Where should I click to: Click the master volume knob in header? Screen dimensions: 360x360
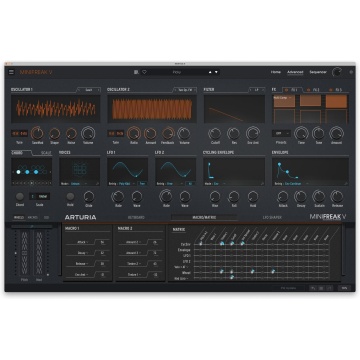pos(337,72)
